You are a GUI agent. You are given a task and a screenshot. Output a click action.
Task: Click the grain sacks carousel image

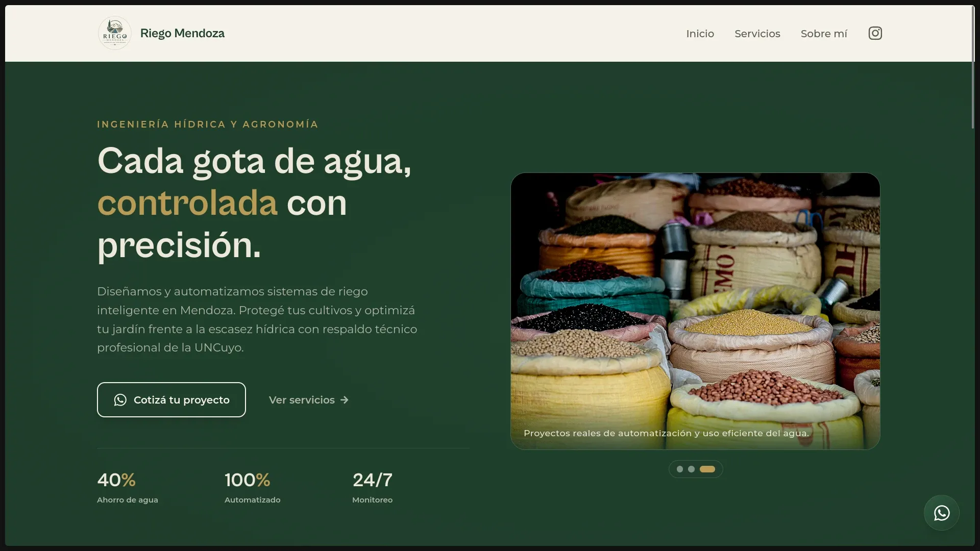695,311
